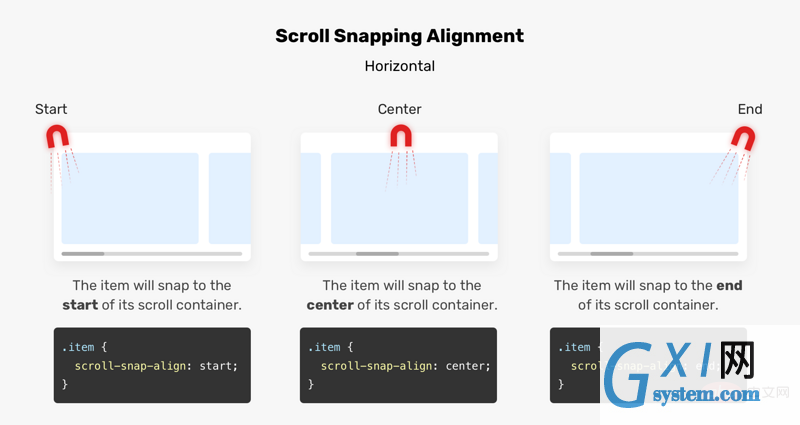Click the red magnet icon under Center
Image resolution: width=800 pixels, height=425 pixels.
coord(401,137)
